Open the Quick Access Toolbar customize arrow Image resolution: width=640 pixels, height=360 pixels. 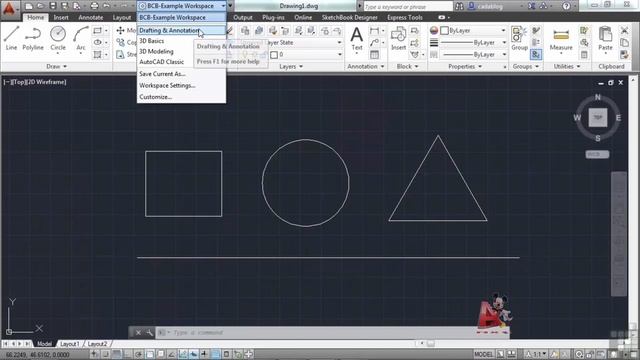point(231,6)
